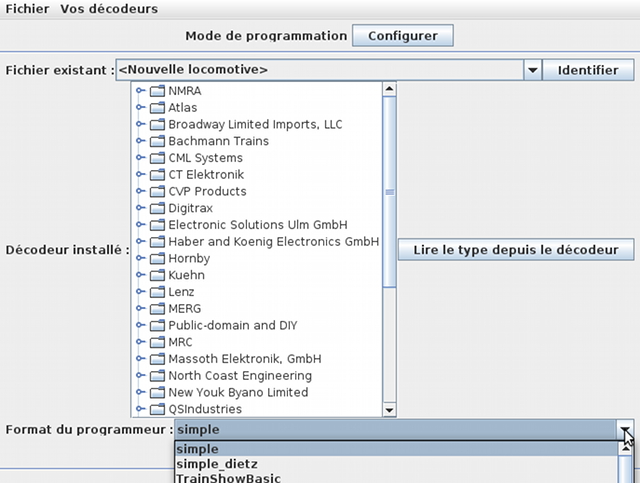Select QSIndustries label
This screenshot has height=483, width=640.
click(205, 409)
